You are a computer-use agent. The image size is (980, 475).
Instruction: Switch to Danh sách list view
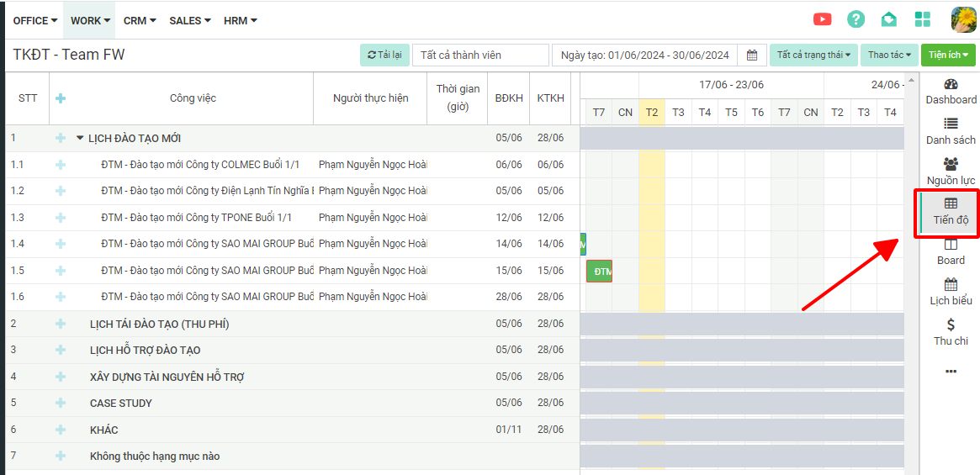[951, 132]
